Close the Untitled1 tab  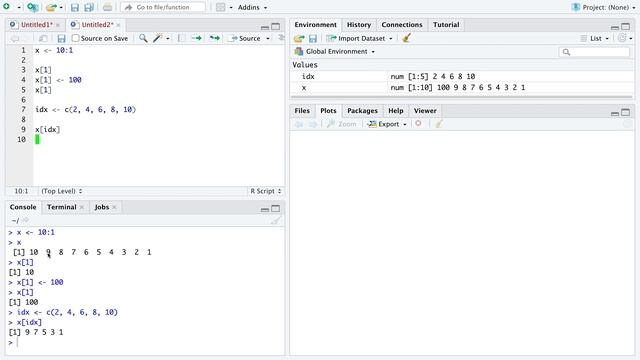click(58, 25)
